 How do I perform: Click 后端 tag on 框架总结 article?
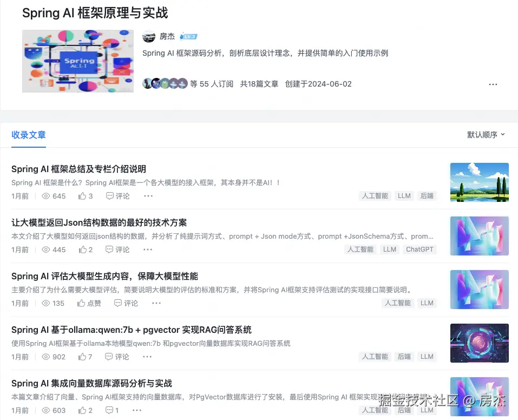click(x=427, y=195)
